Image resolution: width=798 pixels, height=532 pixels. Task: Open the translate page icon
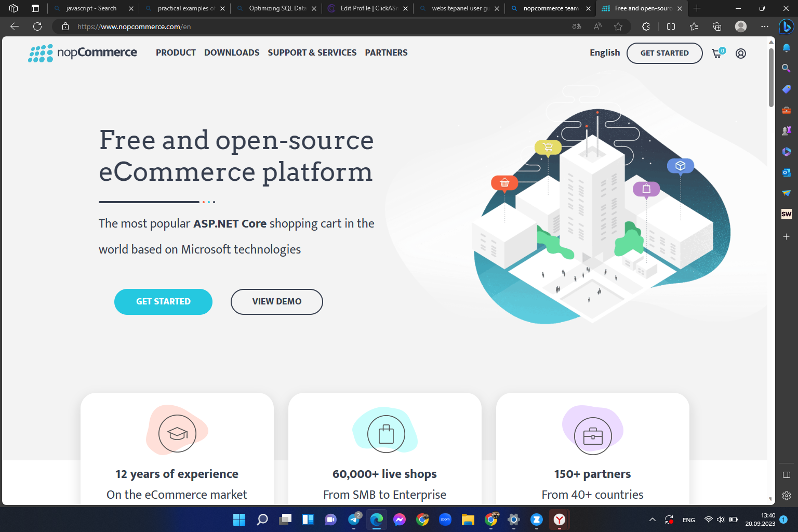577,26
